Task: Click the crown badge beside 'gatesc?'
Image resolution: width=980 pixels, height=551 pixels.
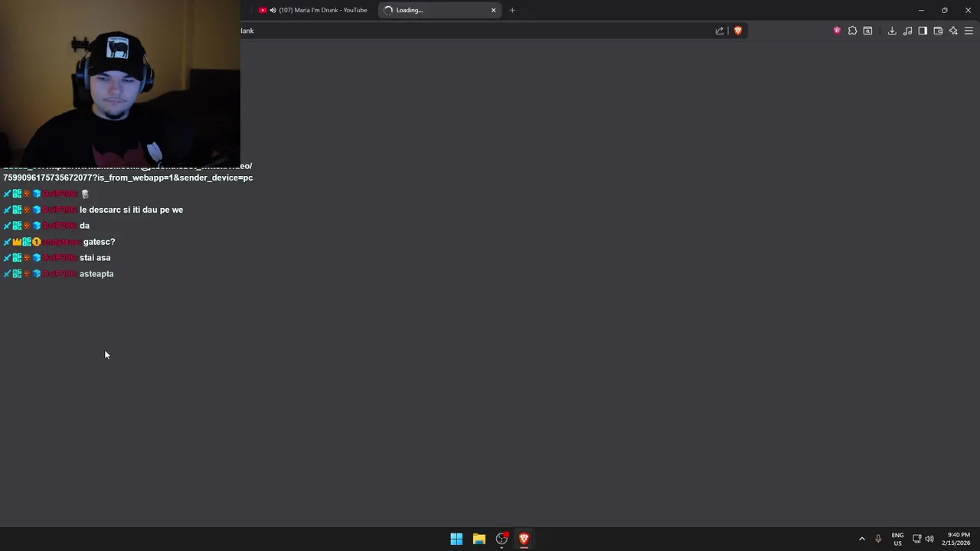Action: 17,242
